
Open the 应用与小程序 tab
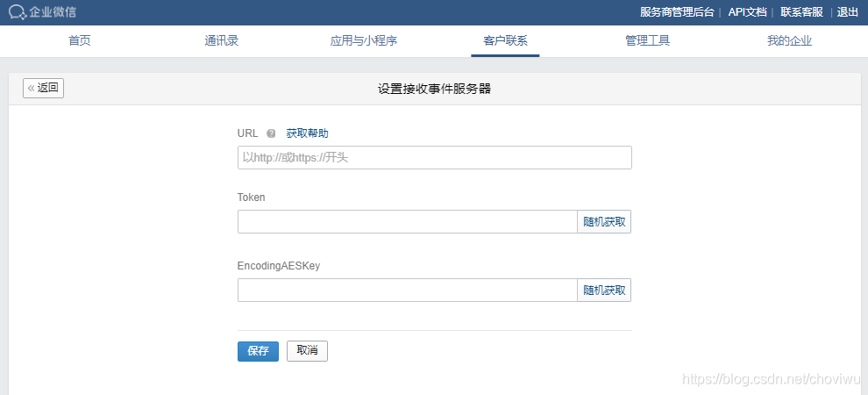point(364,41)
